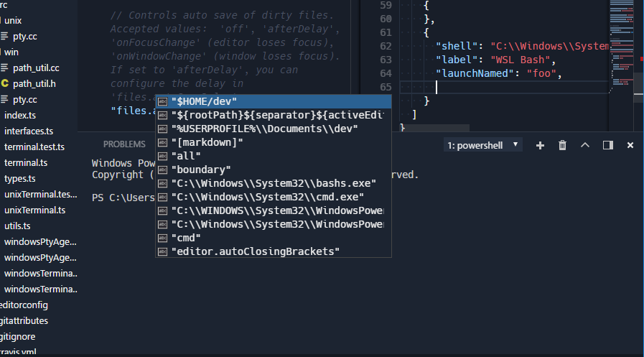Open index.ts in explorer
The image size is (644, 357).
point(19,116)
